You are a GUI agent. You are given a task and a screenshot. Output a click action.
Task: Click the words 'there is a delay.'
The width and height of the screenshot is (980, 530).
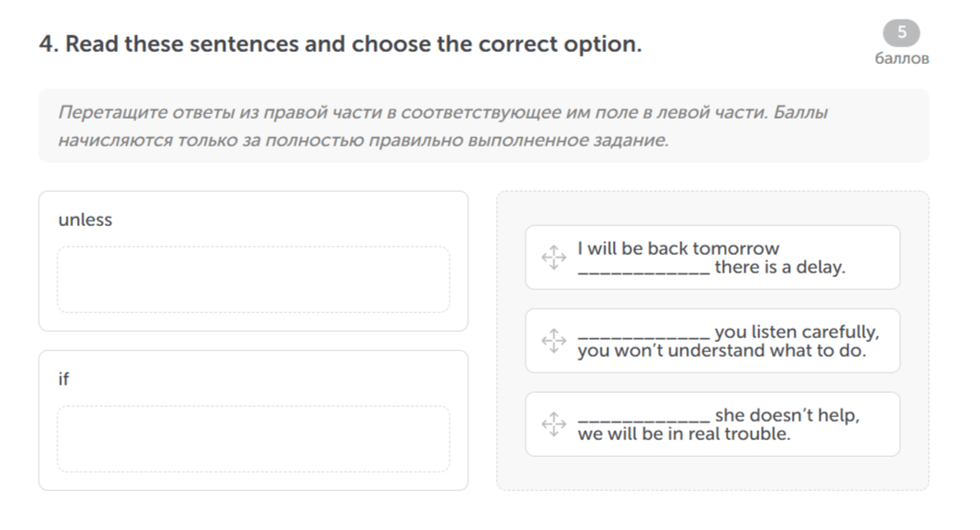(780, 267)
